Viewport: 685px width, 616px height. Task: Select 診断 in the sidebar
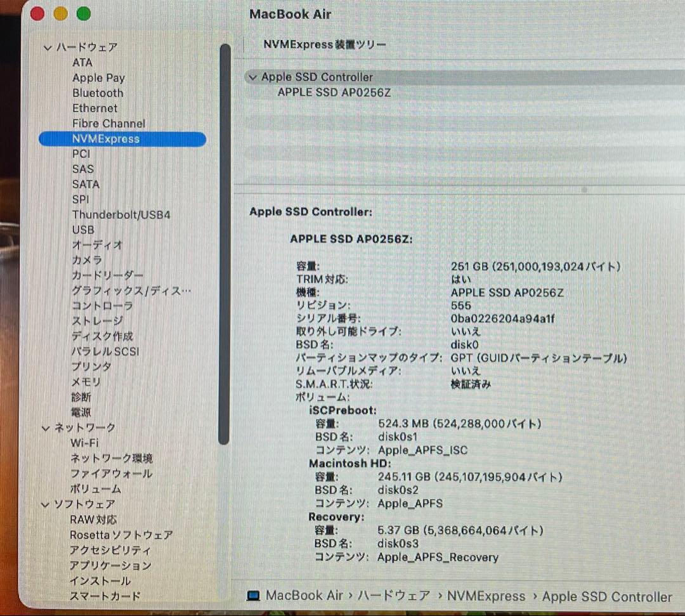pyautogui.click(x=81, y=397)
